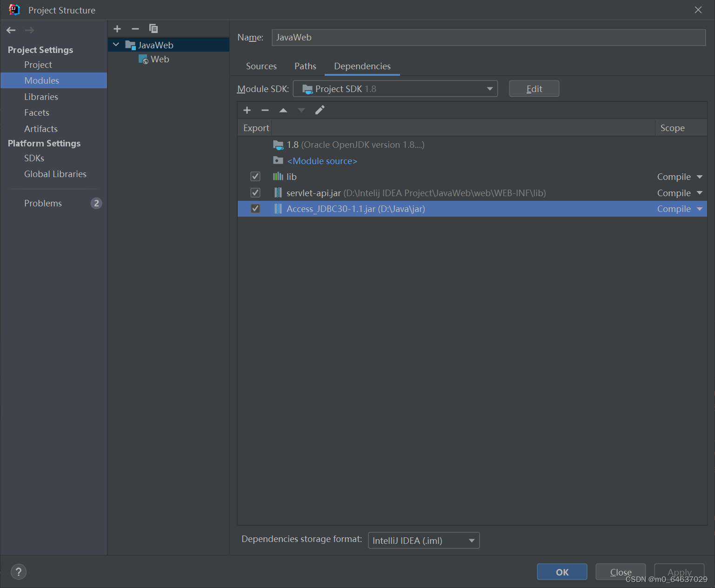Open Libraries settings section
Image resolution: width=715 pixels, height=588 pixels.
point(41,97)
